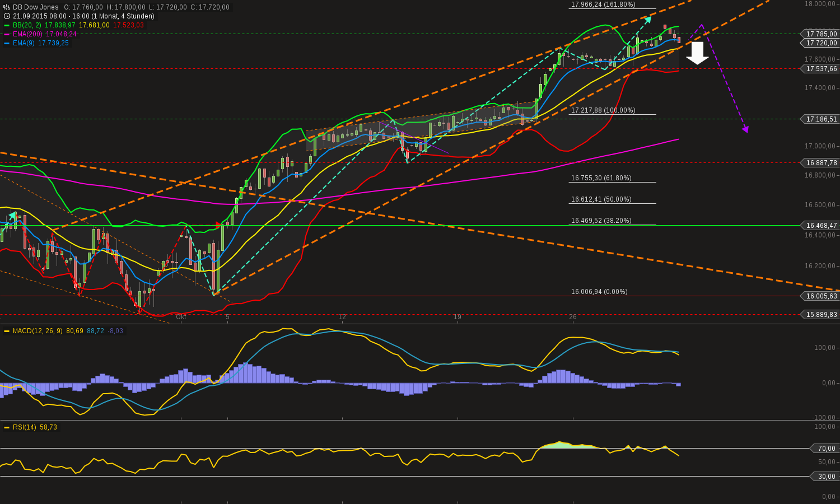
Task: Click the 17.720,00 current price tag
Action: 821,43
